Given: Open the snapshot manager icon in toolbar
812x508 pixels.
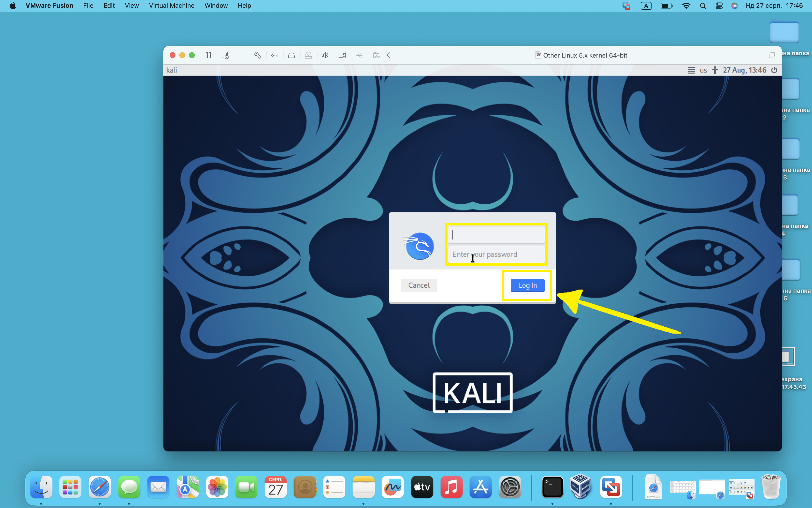Looking at the screenshot, I should click(x=225, y=55).
